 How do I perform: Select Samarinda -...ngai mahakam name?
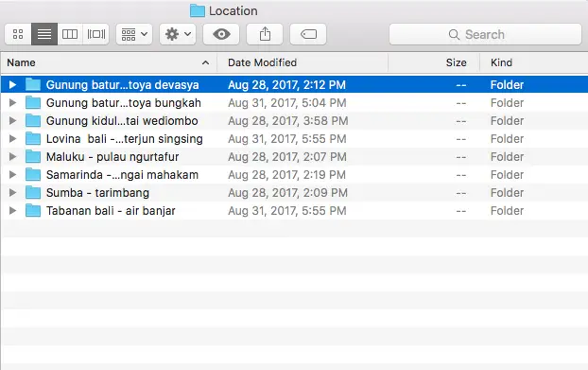[122, 175]
